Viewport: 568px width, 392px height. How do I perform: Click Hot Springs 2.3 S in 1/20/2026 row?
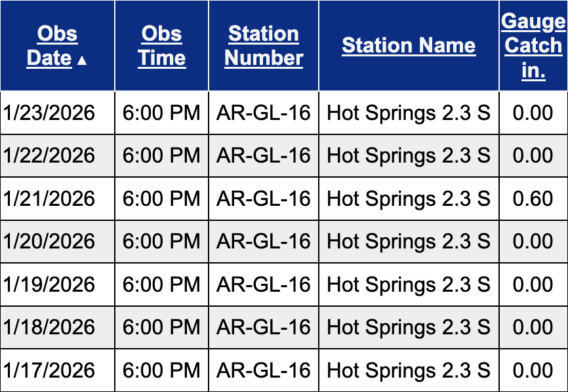pyautogui.click(x=409, y=241)
